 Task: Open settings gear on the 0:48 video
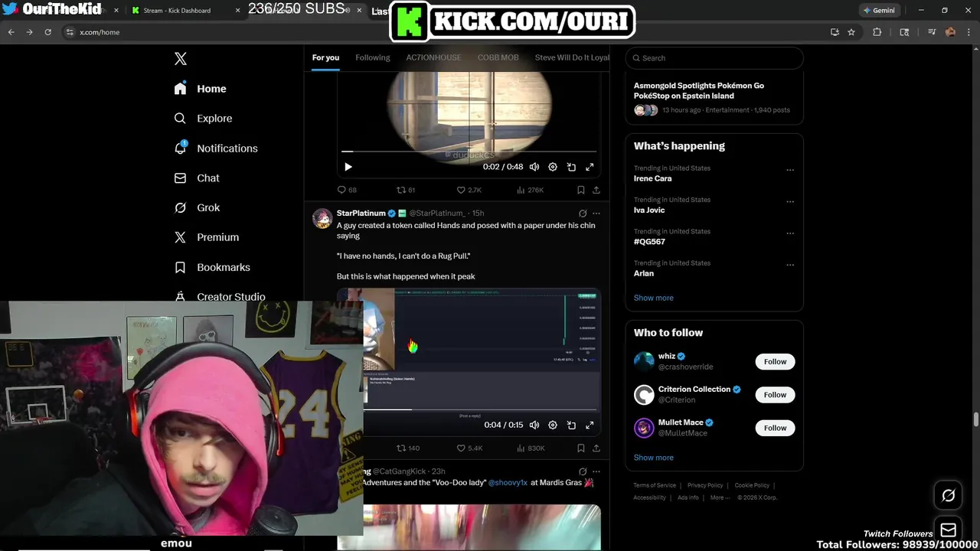pos(553,167)
